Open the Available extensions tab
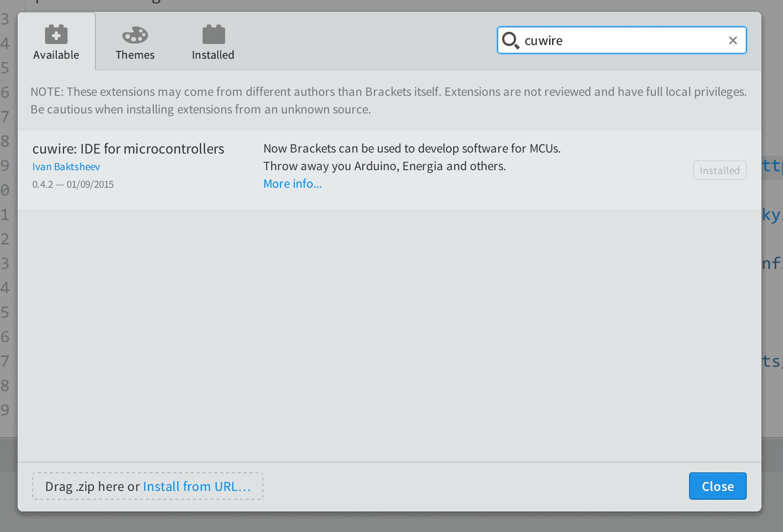The width and height of the screenshot is (783, 532). pyautogui.click(x=56, y=42)
